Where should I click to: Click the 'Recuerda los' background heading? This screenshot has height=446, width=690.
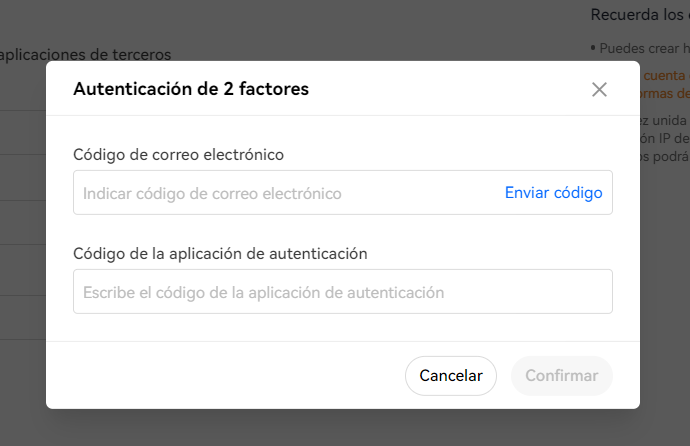pos(637,15)
